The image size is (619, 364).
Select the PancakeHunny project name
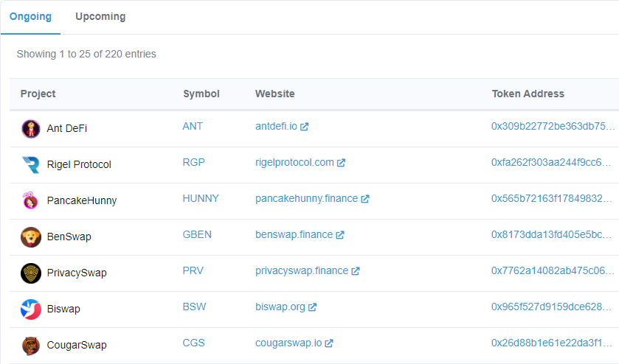[x=82, y=200]
